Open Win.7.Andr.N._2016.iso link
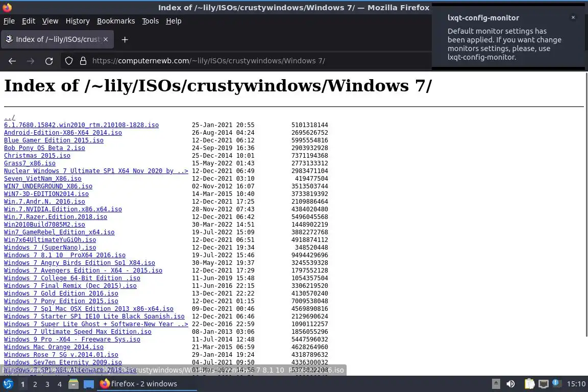This screenshot has width=588, height=392. [44, 202]
